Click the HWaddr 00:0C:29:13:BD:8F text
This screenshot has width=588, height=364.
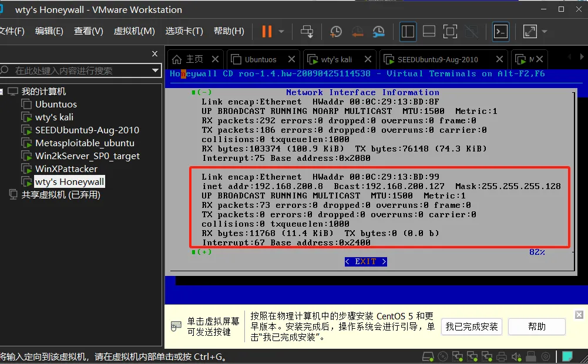[376, 102]
